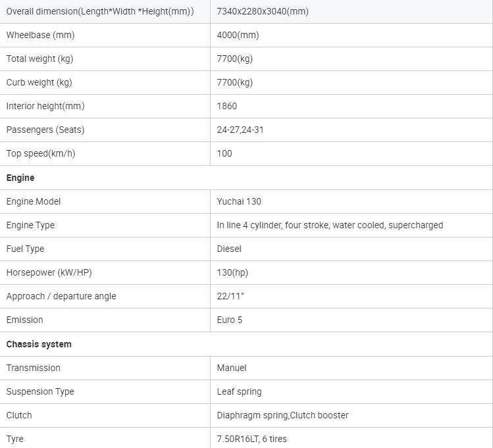Screen dimensions: 493x448
Task: Select the Wheelbase (mm) label cell
Action: [40, 35]
